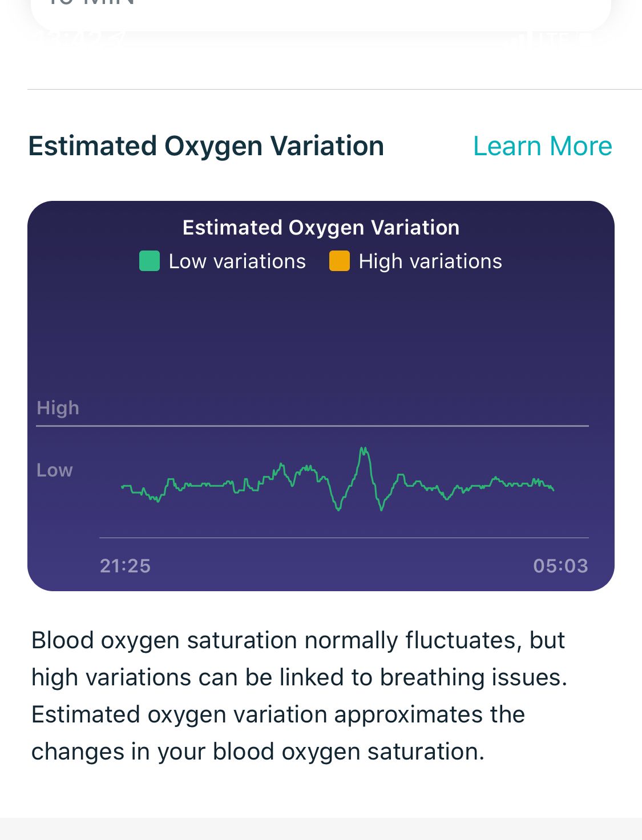
Task: Click the "Low" axis label on chart
Action: click(55, 470)
